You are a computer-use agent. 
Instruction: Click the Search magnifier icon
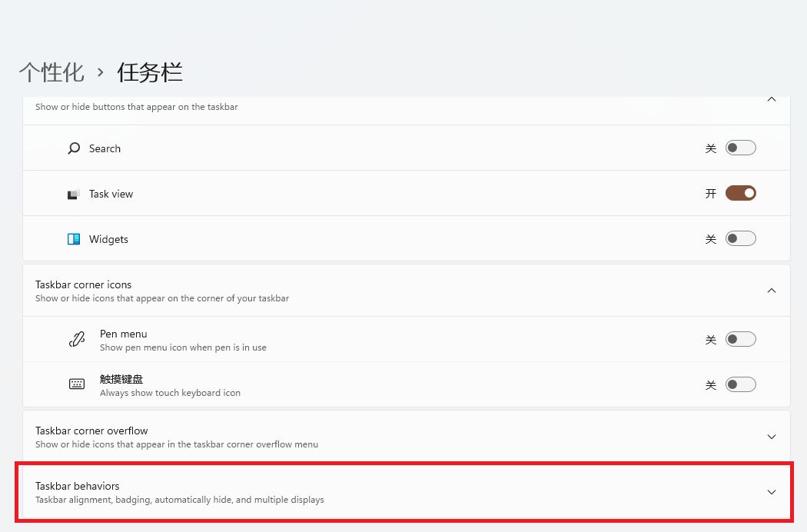click(73, 148)
